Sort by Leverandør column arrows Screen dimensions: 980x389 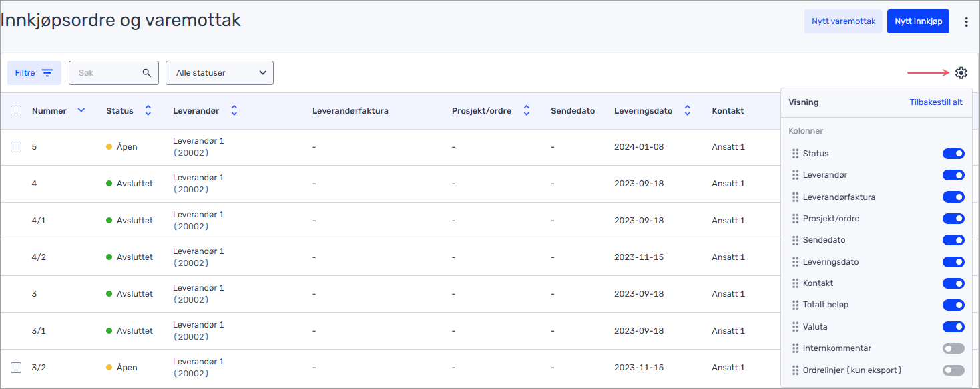[x=234, y=110]
